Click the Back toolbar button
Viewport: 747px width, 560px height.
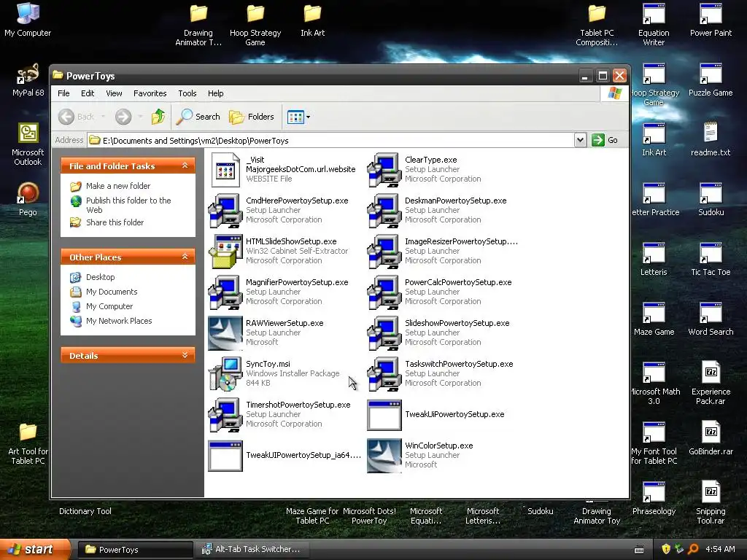tap(76, 117)
